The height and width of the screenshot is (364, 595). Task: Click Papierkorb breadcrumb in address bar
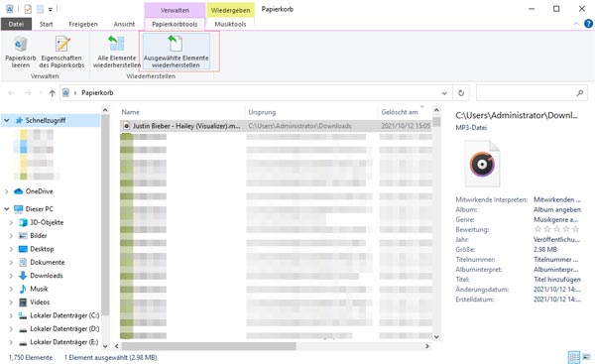[x=97, y=93]
